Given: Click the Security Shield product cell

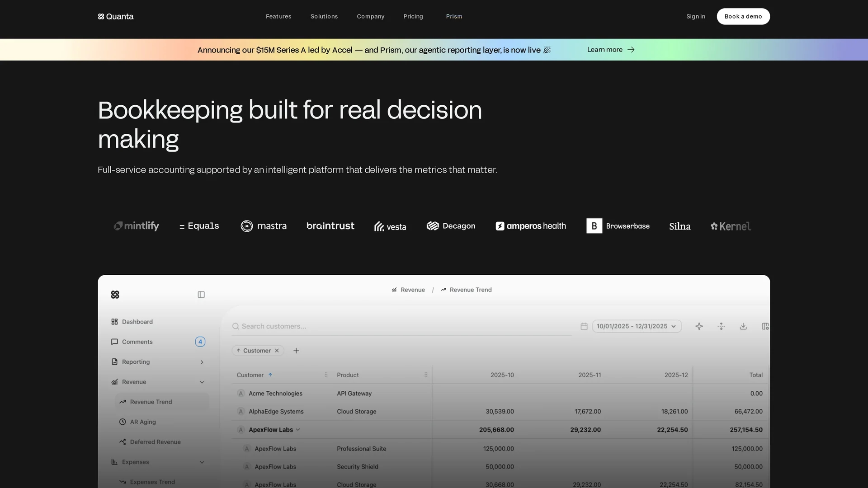Looking at the screenshot, I should click(x=358, y=467).
